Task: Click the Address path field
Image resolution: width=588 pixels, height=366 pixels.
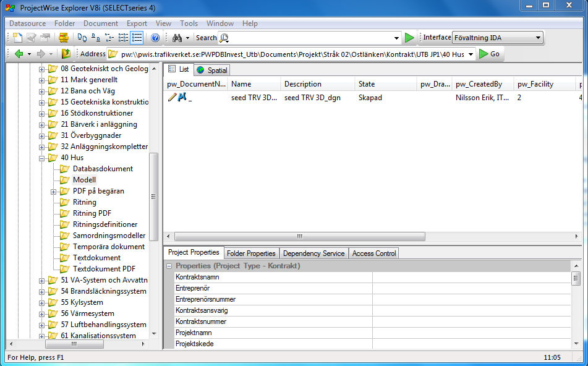Action: click(x=292, y=54)
